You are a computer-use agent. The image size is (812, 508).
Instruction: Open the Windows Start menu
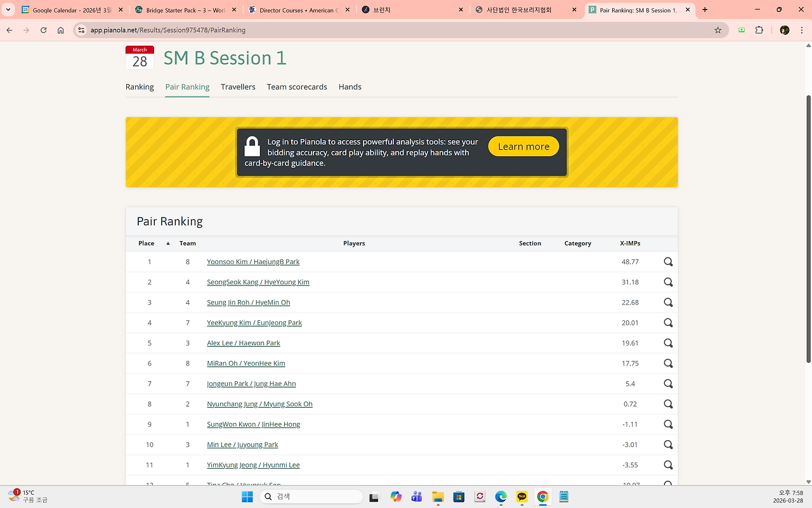(247, 497)
